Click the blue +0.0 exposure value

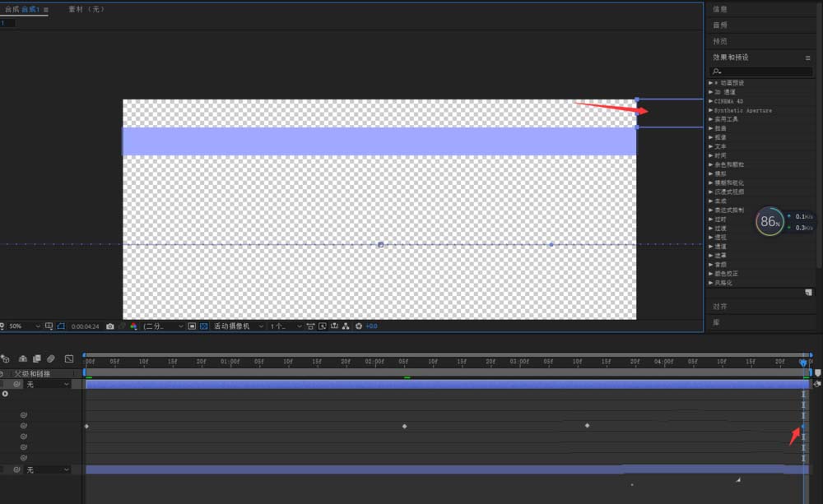point(372,326)
